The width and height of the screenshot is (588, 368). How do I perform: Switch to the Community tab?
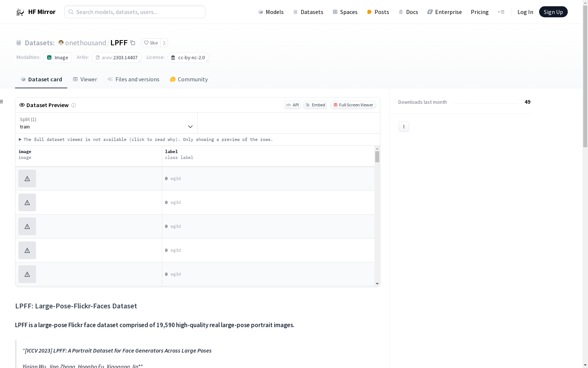(189, 79)
